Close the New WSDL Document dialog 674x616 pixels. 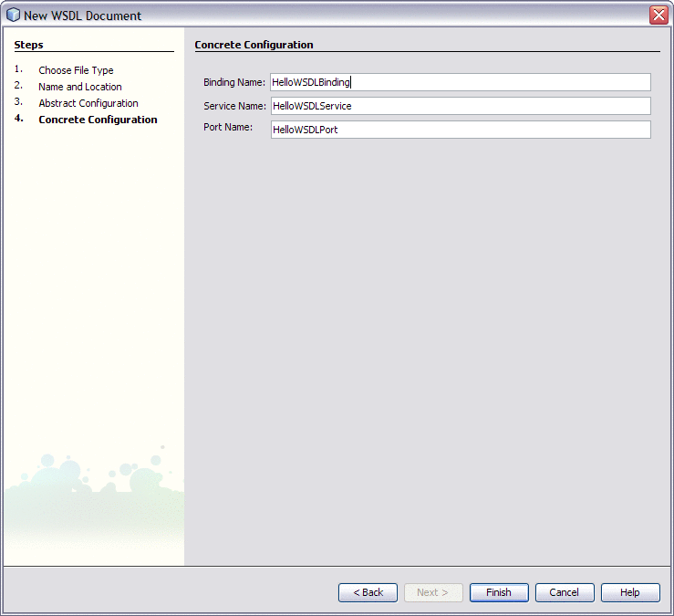(x=658, y=15)
